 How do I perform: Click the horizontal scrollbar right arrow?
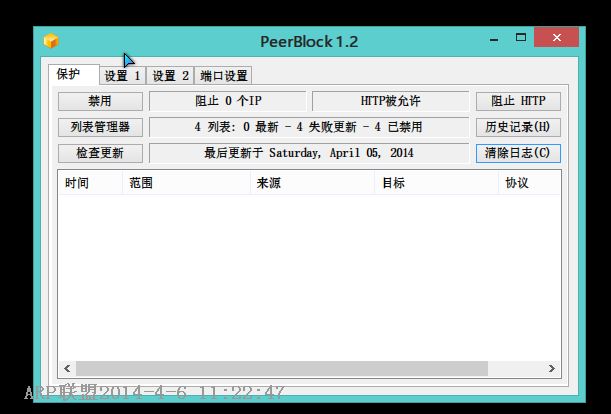551,368
